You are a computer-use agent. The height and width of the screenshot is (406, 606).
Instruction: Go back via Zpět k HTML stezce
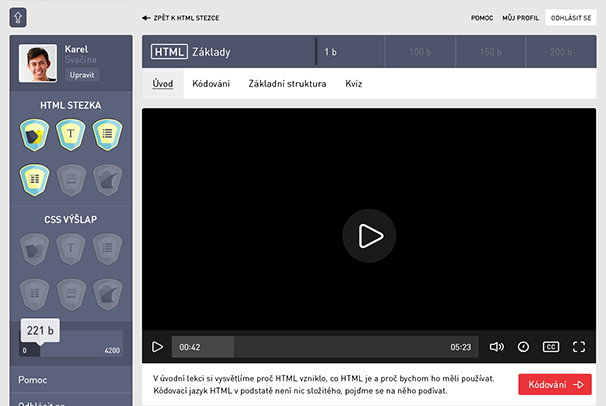coord(181,18)
